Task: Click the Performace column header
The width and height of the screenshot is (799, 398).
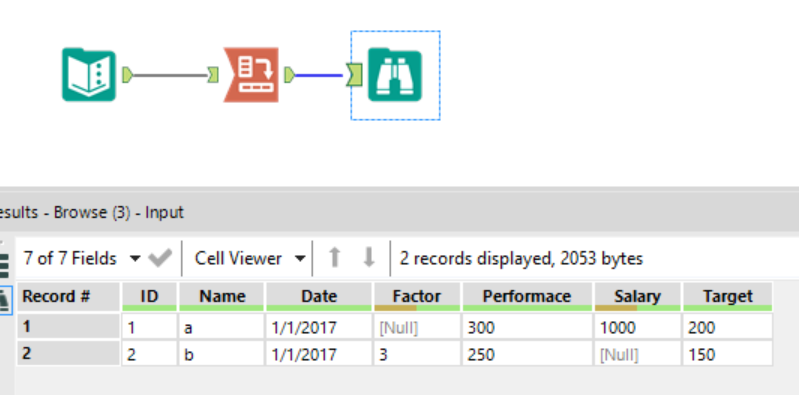Action: (527, 297)
